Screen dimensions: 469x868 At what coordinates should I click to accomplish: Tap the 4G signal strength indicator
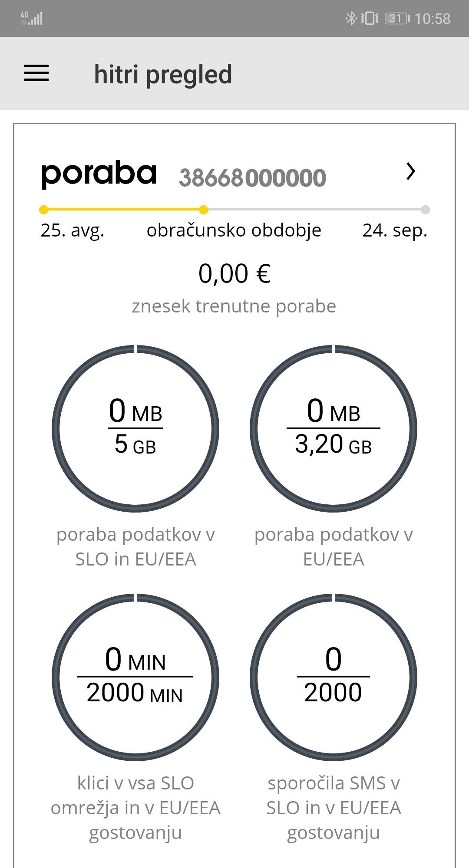click(x=32, y=18)
